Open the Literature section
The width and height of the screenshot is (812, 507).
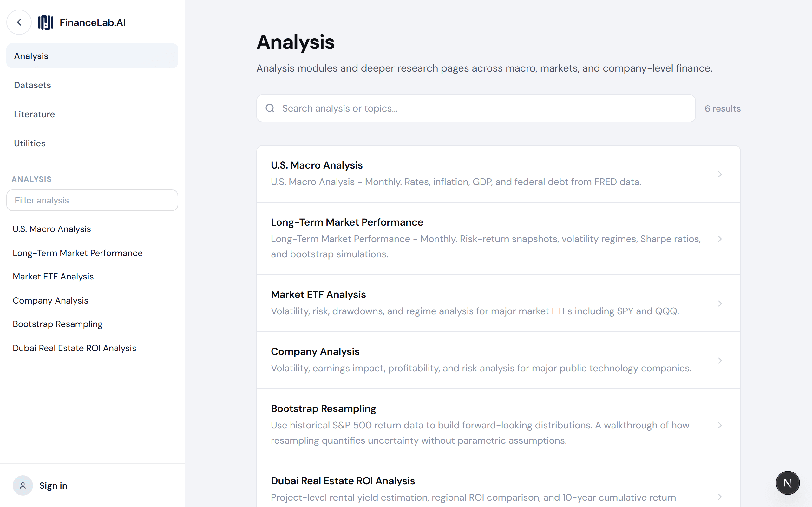(x=34, y=114)
